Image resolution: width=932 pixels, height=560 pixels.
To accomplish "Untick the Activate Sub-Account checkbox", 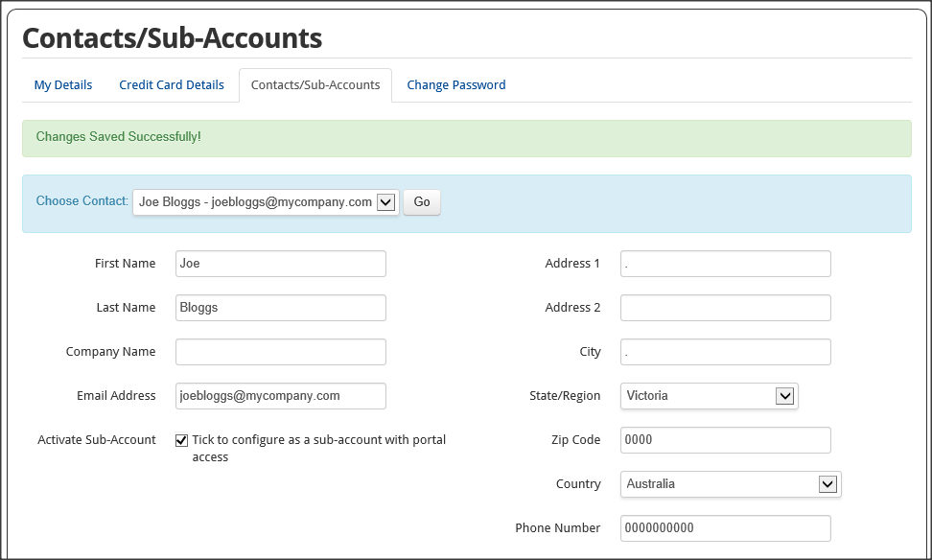I will pos(181,440).
